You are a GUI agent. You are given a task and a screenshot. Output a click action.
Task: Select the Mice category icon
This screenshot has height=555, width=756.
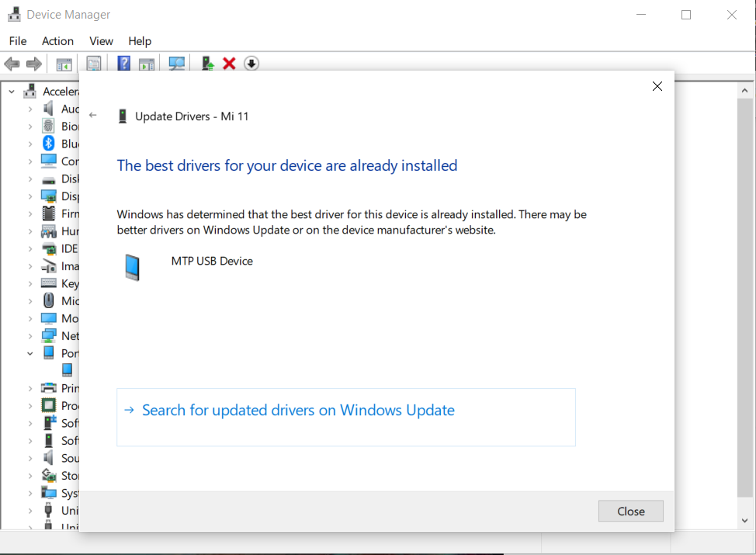click(x=49, y=300)
